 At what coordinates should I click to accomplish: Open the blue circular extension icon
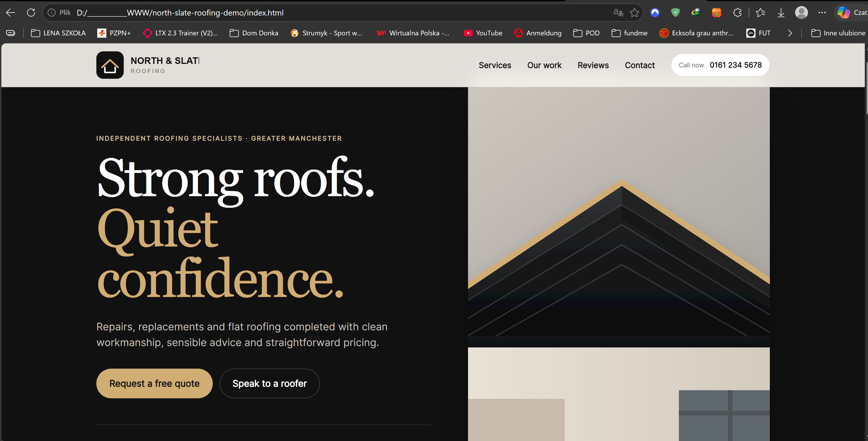tap(655, 13)
